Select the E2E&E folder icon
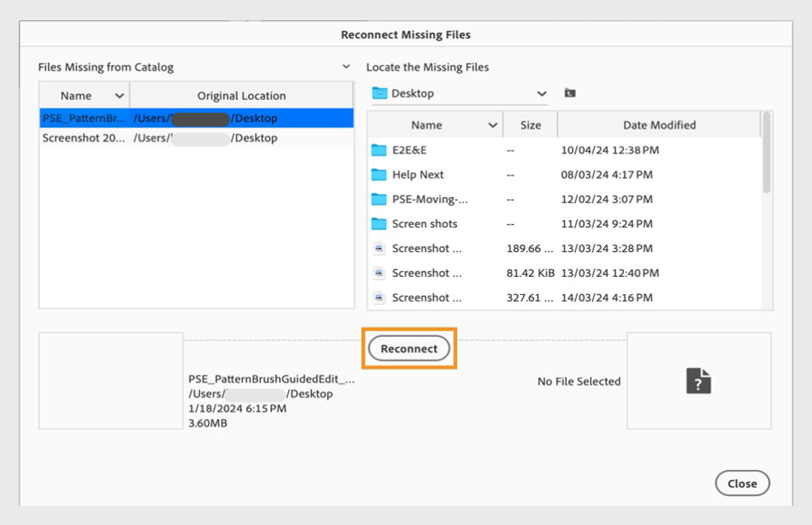The image size is (812, 525). [379, 150]
